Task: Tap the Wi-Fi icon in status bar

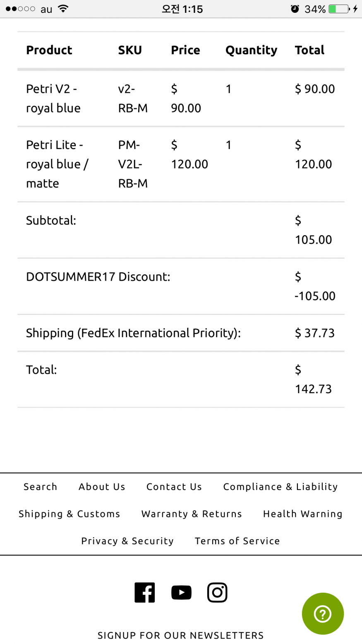Action: (x=63, y=9)
